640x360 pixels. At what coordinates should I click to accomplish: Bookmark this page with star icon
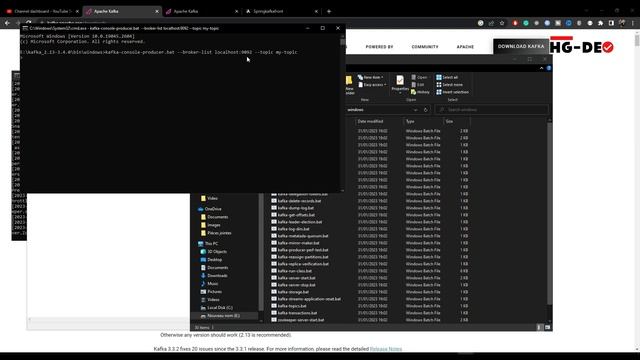tap(502, 23)
